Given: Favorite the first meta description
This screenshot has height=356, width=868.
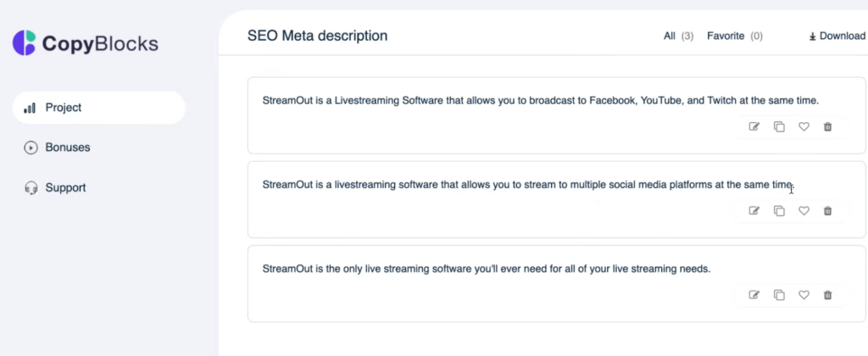Looking at the screenshot, I should point(804,127).
